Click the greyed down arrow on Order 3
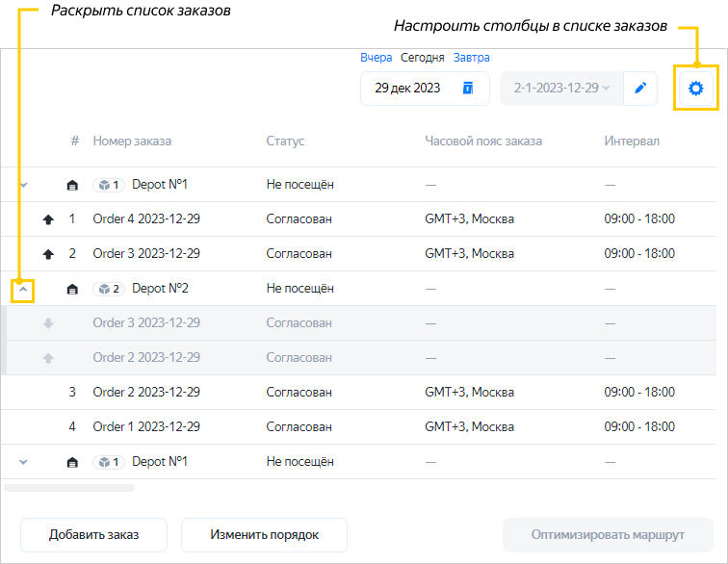Viewport: 728px width, 564px height. point(48,323)
